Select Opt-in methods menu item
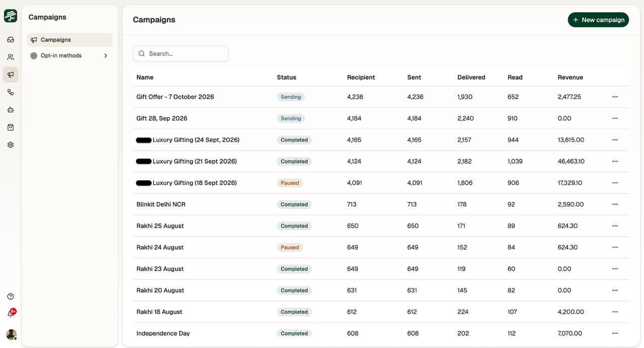Image resolution: width=644 pixels, height=348 pixels. [70, 56]
